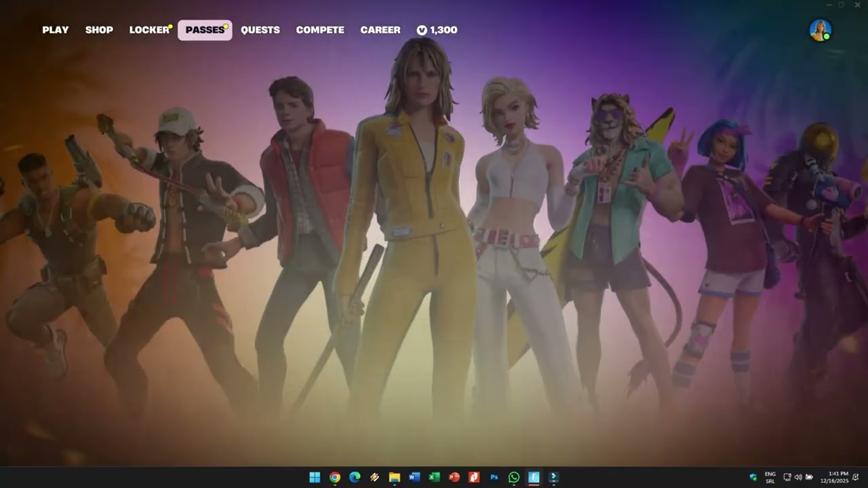Open the notifications bell icon
Viewport: 868px width, 488px height.
coord(856,477)
